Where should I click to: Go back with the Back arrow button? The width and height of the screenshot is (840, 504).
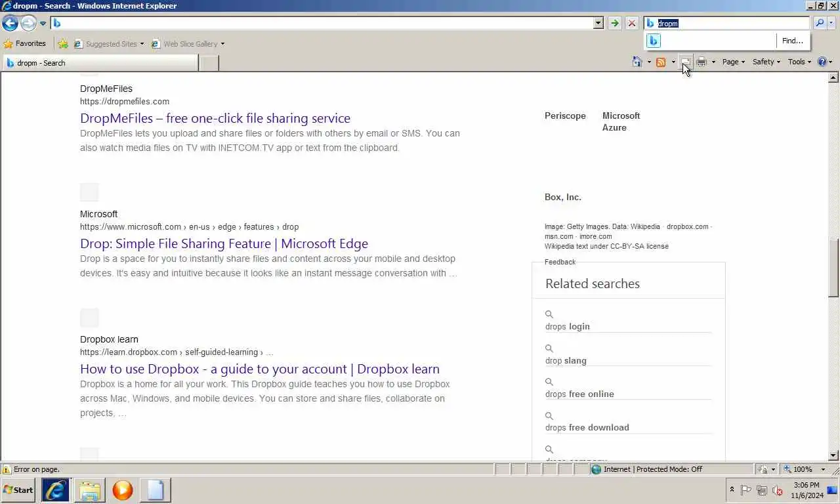pyautogui.click(x=10, y=24)
